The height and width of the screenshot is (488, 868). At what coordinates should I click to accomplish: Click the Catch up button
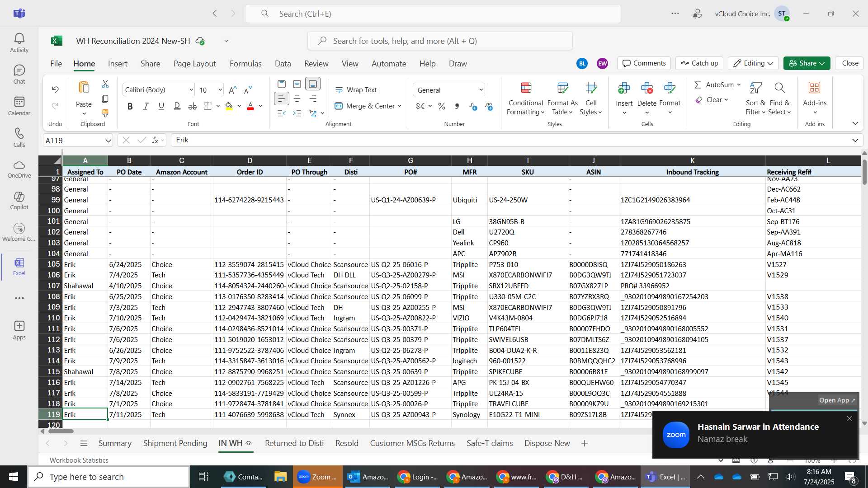pos(699,63)
